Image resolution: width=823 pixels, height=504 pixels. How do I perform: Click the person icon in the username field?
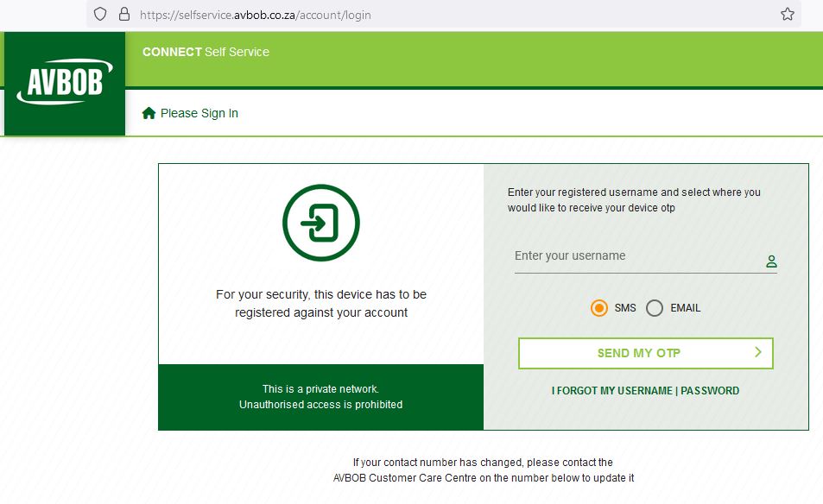point(771,261)
